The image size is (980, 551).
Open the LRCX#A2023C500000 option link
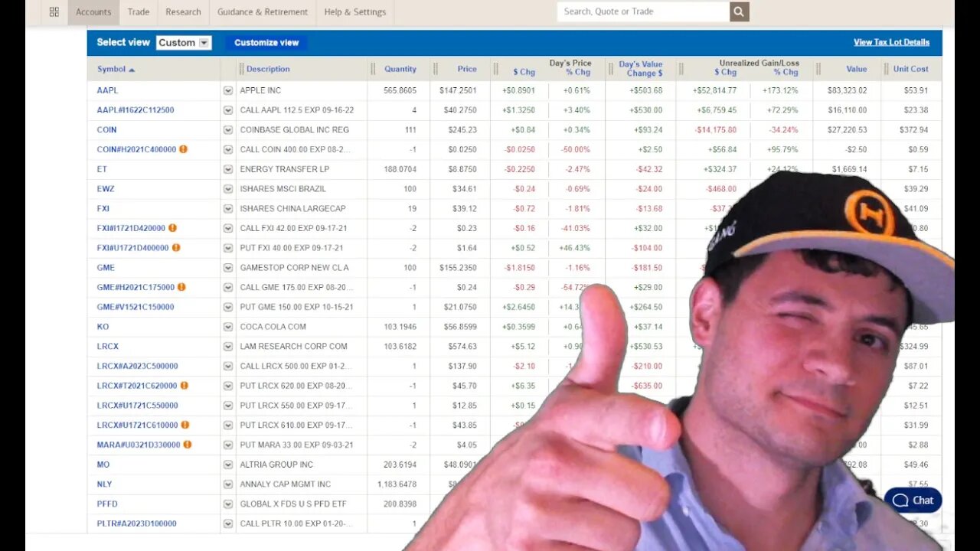click(x=137, y=366)
